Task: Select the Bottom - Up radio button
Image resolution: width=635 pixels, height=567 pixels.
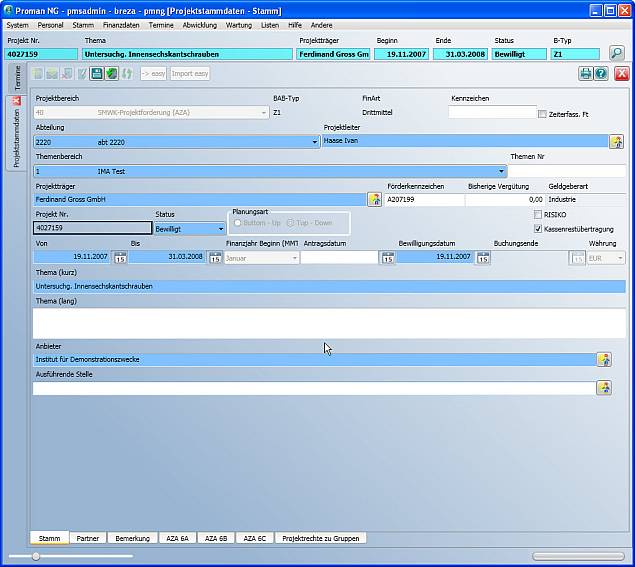Action: coord(237,223)
